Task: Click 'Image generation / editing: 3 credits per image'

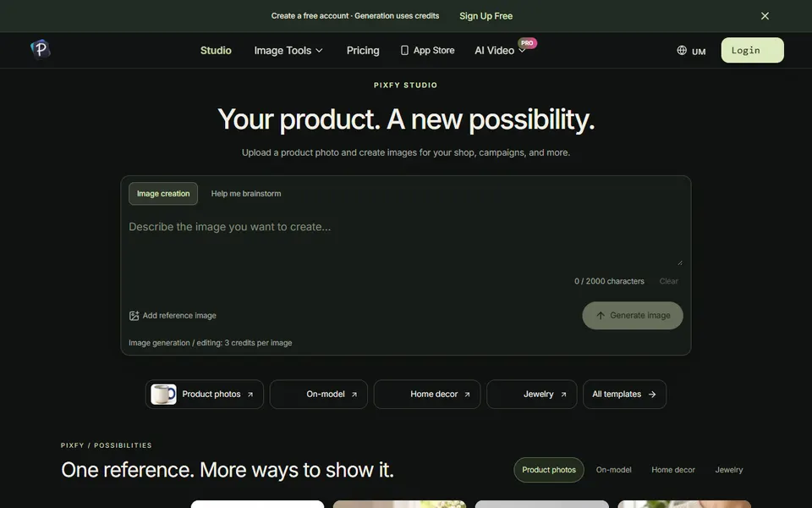Action: [x=211, y=343]
